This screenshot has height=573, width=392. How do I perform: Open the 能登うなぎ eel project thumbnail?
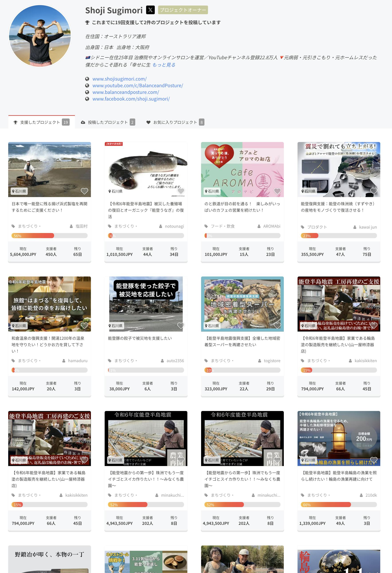[x=146, y=169]
